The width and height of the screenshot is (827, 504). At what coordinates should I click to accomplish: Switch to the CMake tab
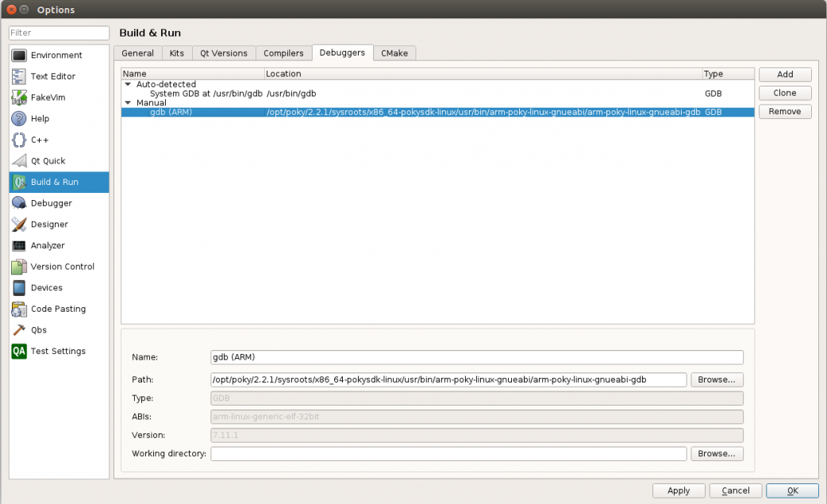[394, 53]
